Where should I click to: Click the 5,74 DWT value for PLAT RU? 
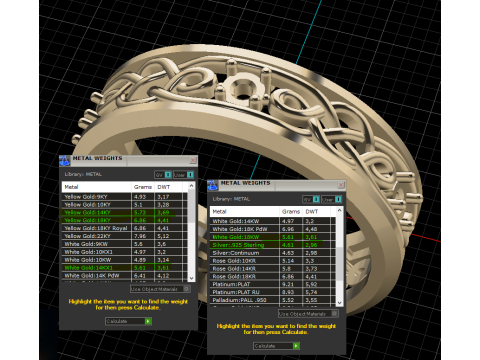[311, 292]
